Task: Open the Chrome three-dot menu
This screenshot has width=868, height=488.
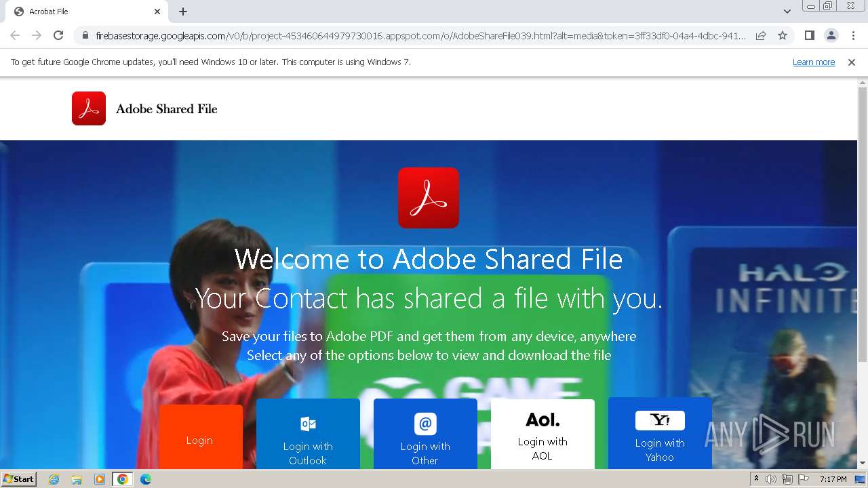Action: point(853,35)
